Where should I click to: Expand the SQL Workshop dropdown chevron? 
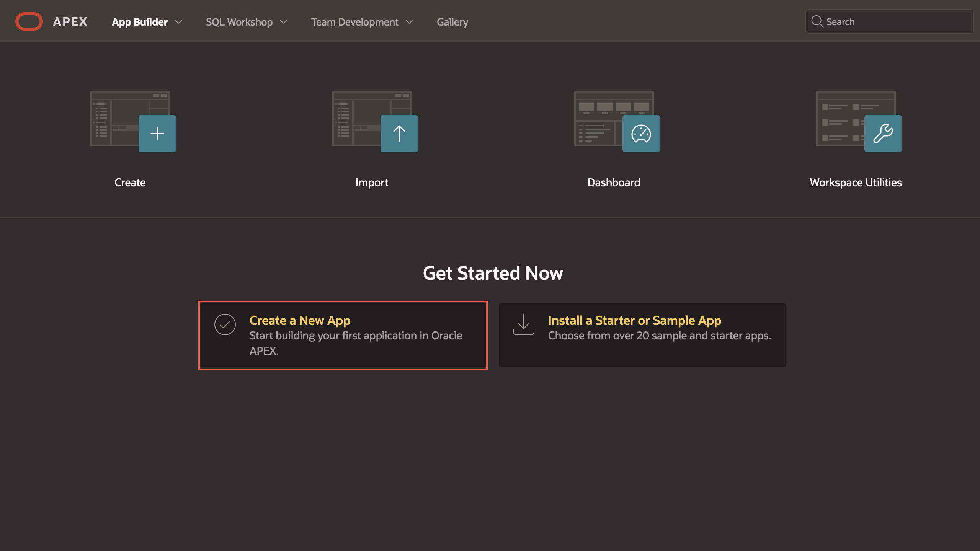284,22
